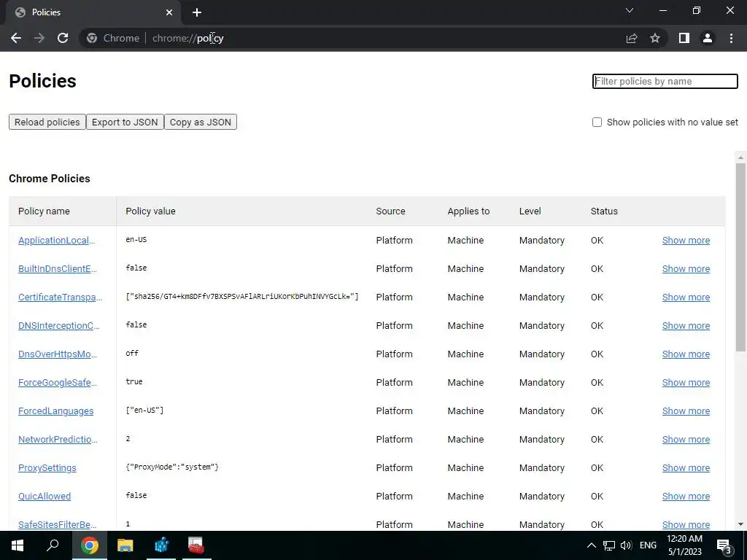Open the tab search chevron
This screenshot has width=747, height=560.
pyautogui.click(x=630, y=10)
